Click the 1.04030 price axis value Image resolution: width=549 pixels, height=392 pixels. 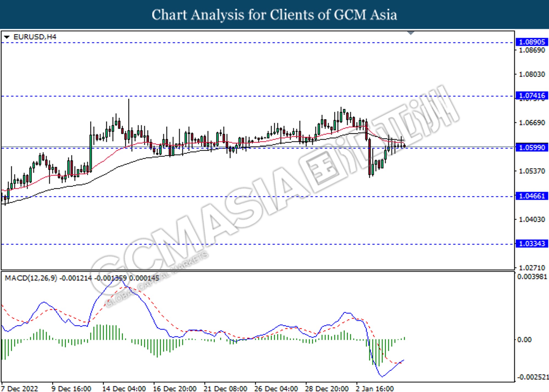532,220
